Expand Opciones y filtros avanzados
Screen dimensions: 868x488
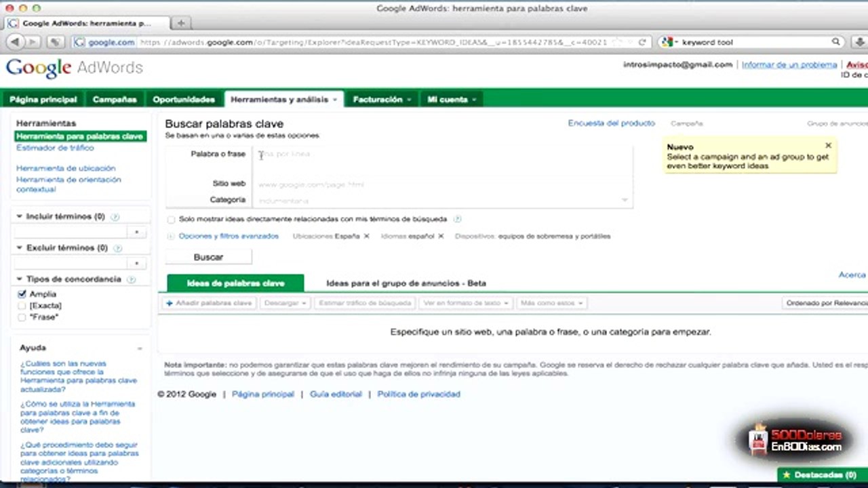click(229, 237)
